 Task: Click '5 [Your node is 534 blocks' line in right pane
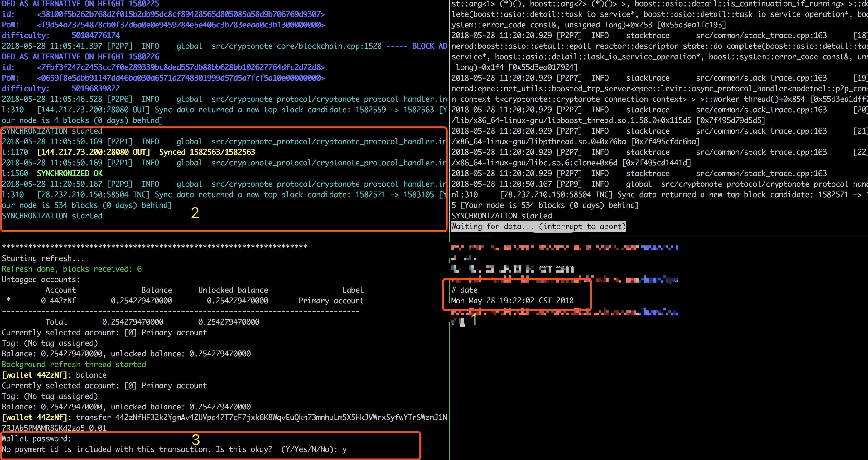pos(545,205)
